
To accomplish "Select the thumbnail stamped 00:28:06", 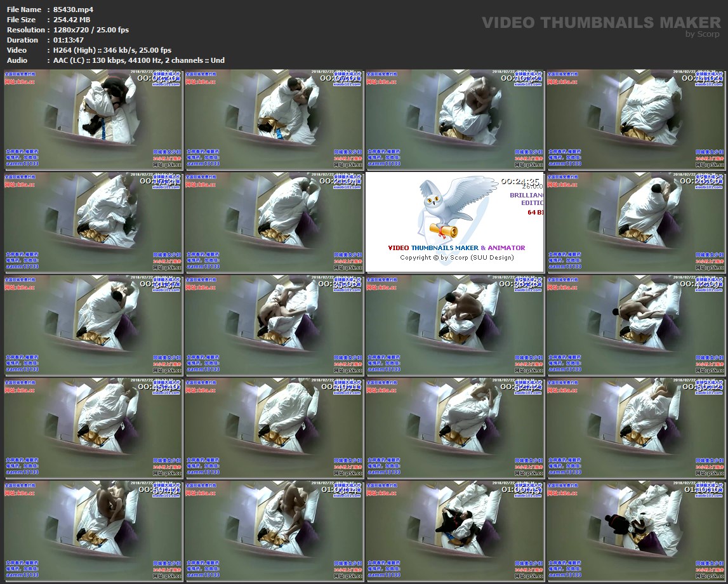I will [x=635, y=222].
